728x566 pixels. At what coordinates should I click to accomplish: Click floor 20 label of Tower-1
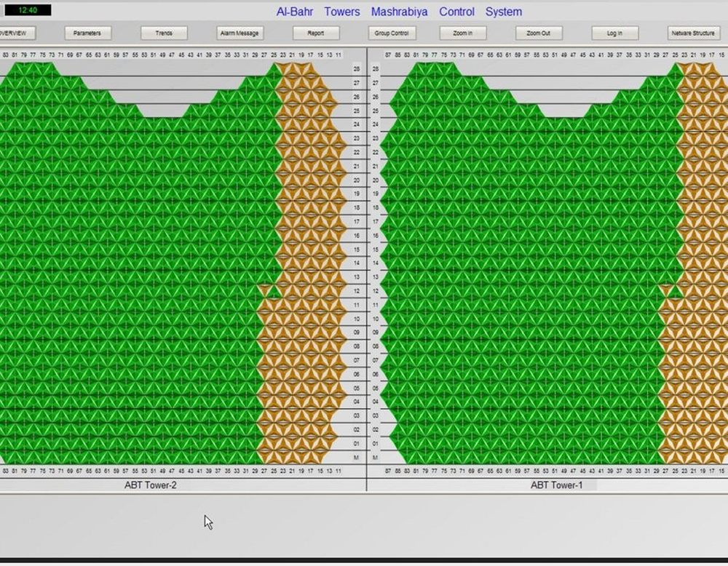point(376,180)
